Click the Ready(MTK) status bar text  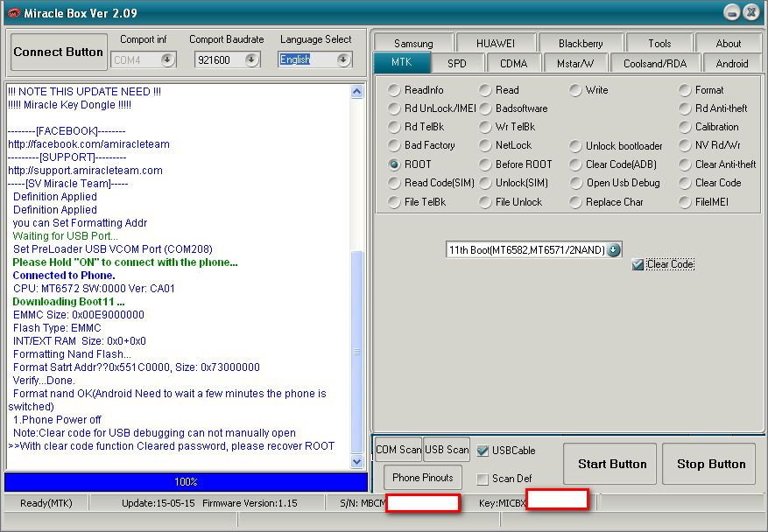[46, 503]
